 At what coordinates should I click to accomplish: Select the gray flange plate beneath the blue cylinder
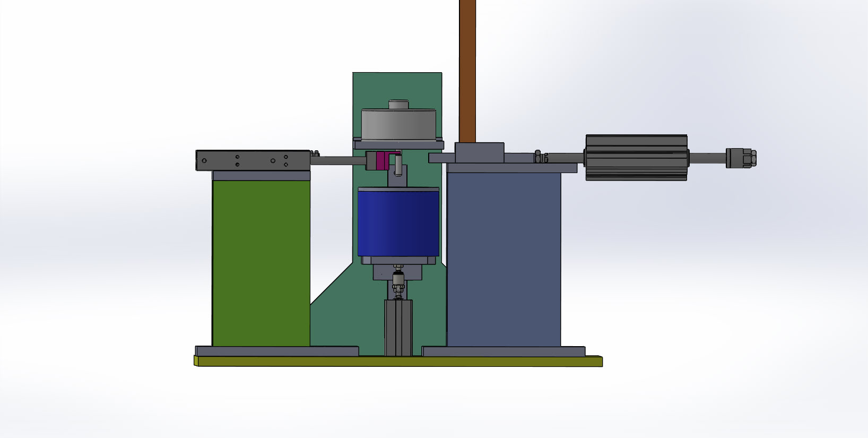[398, 261]
